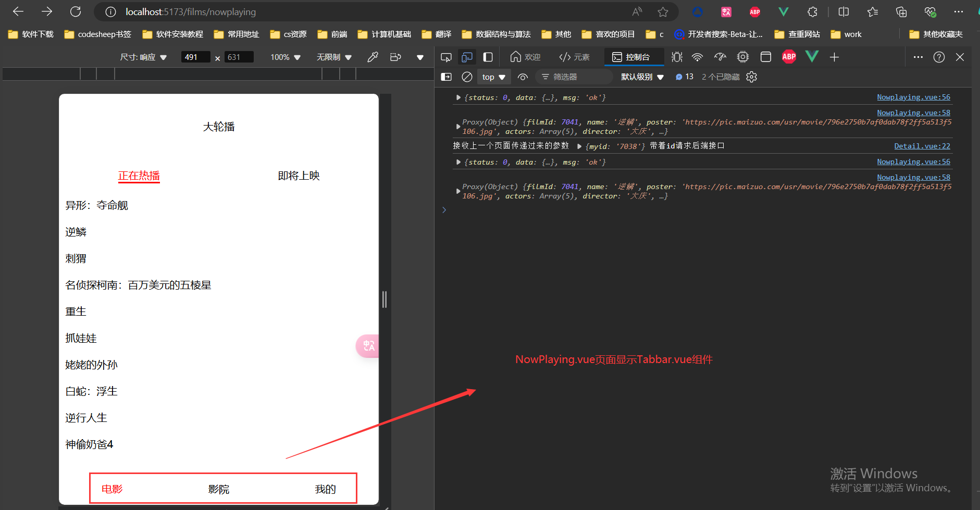Screen dimensions: 980x510
Task: Expand the {myid: '7038'} object
Action: click(x=579, y=146)
